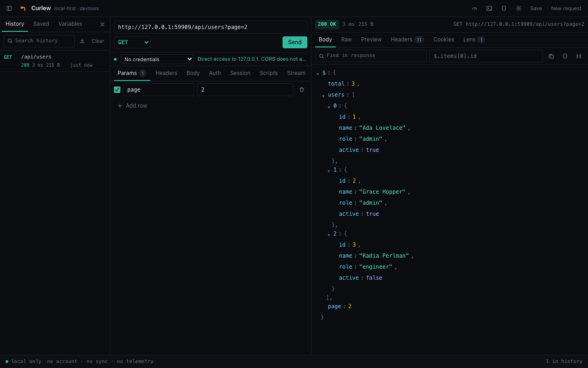Delete the page parameter row
The height and width of the screenshot is (368, 588).
click(x=302, y=90)
